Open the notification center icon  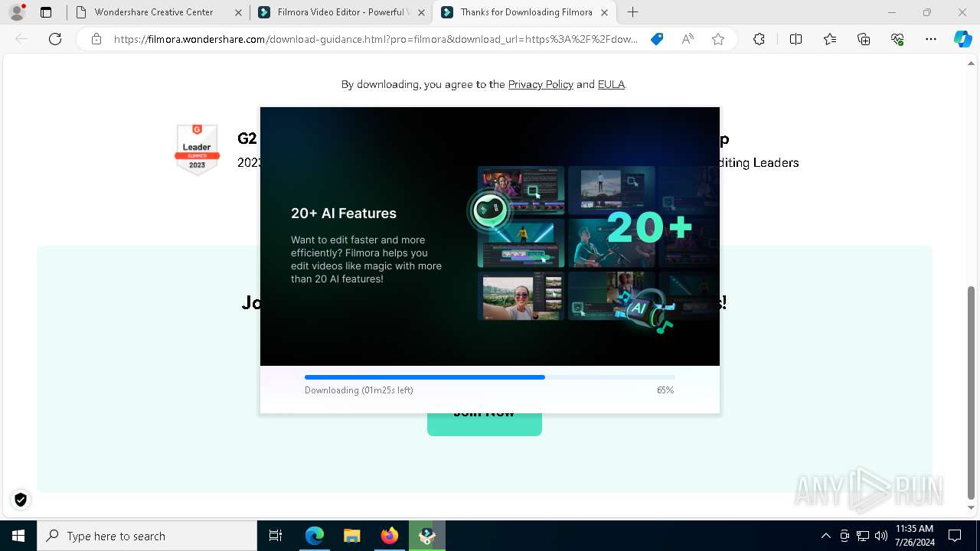coord(955,536)
